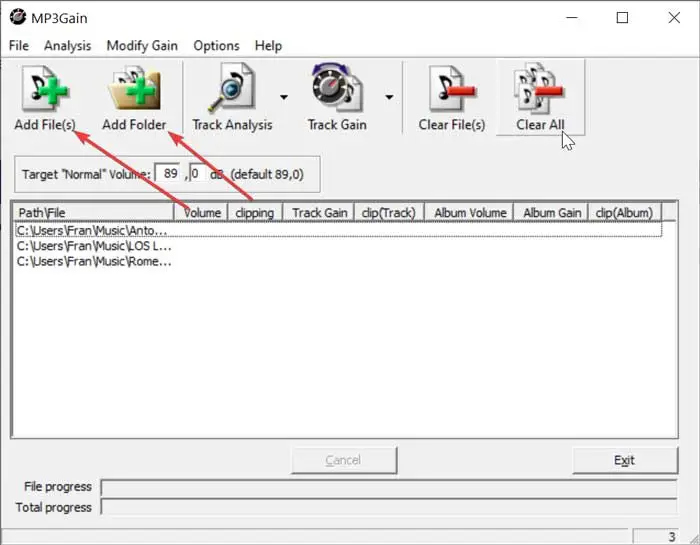Sort by the Volume column header
Viewport: 700px width, 545px height.
pos(201,212)
